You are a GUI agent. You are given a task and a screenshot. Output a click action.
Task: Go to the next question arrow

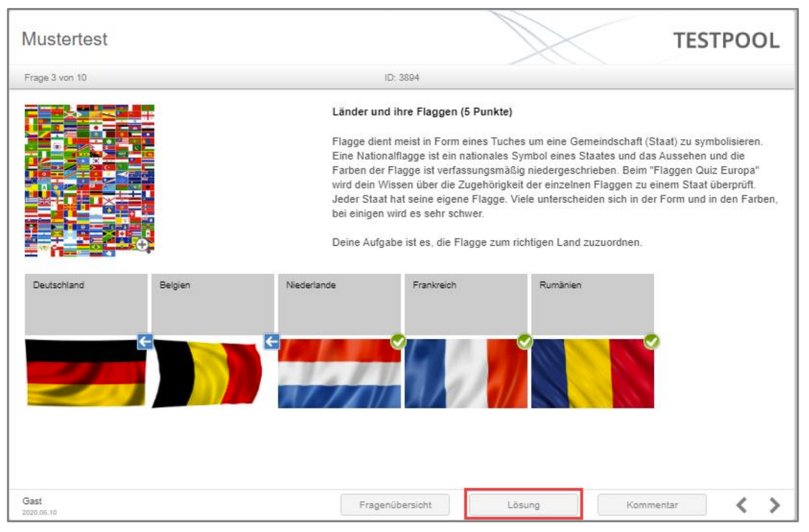tap(774, 505)
